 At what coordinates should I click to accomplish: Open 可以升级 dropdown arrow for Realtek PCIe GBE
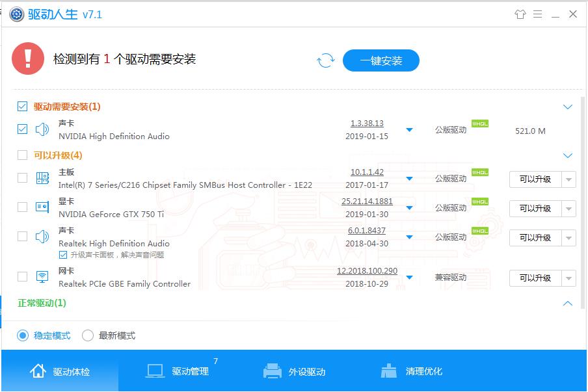[568, 278]
